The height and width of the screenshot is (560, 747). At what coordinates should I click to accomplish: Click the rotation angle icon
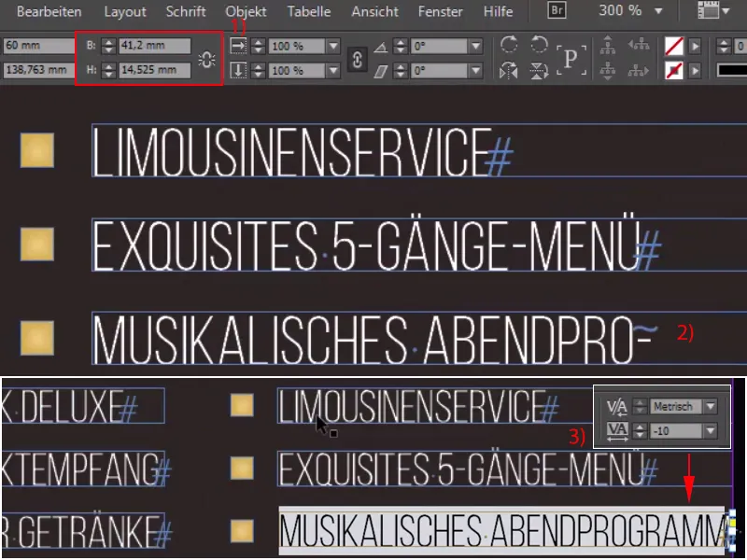click(380, 47)
